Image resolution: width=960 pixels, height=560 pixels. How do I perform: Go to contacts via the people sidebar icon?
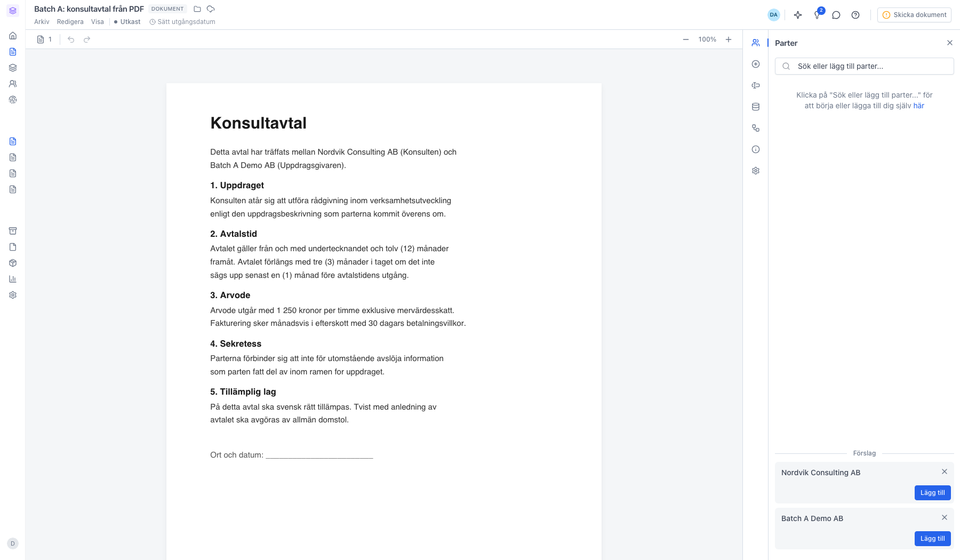13,84
